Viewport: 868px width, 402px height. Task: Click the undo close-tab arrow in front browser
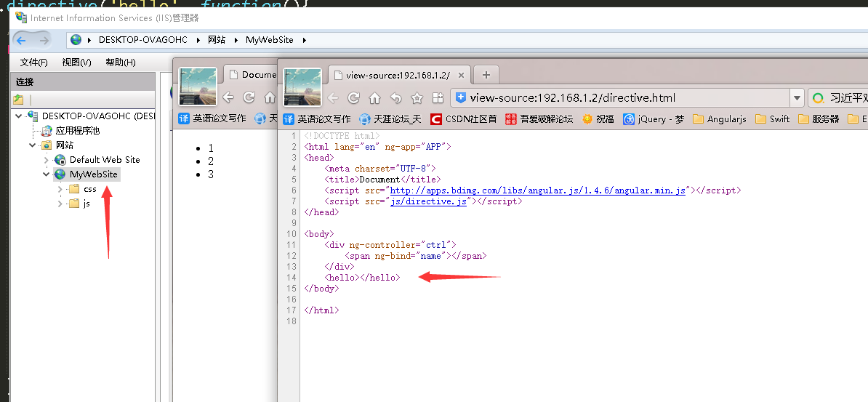point(395,98)
